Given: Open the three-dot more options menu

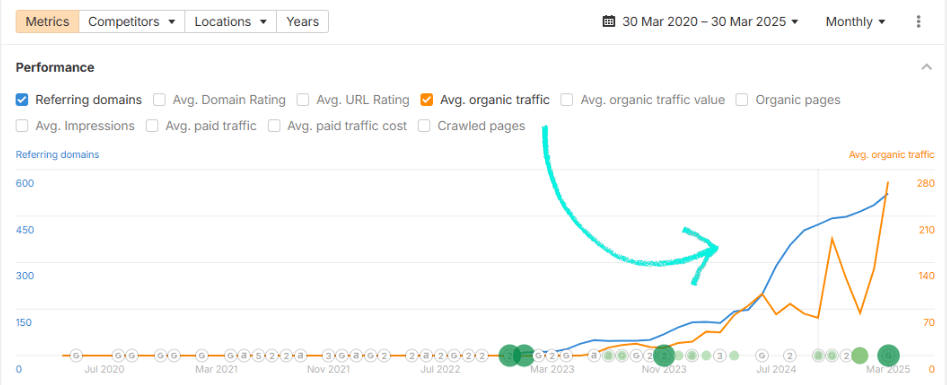Looking at the screenshot, I should 919,22.
